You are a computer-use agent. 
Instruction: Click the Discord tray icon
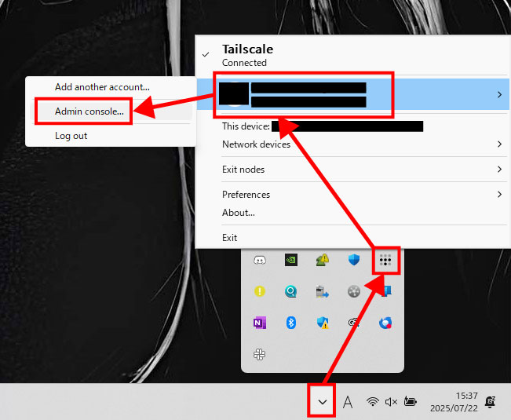[x=259, y=260]
